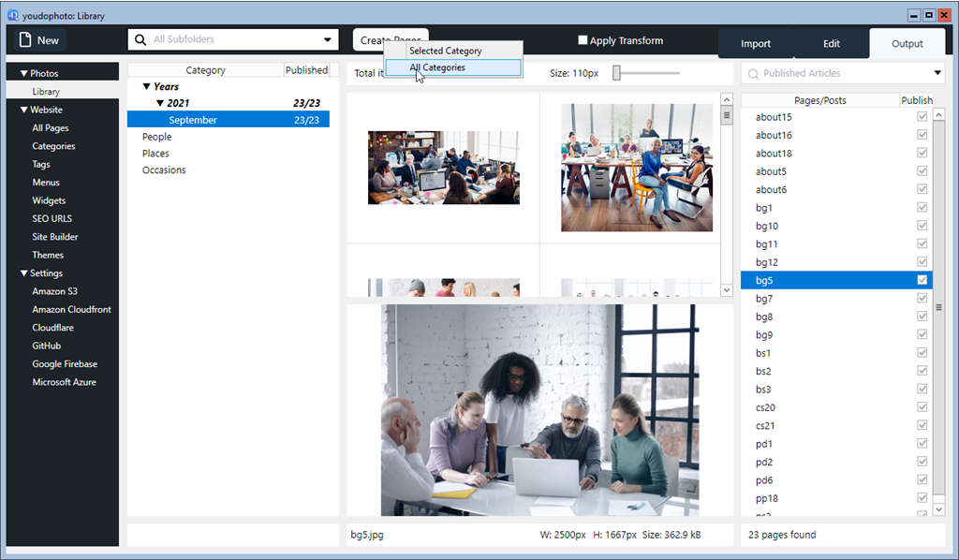
Task: Toggle Publish checkbox for bs1
Action: pyautogui.click(x=922, y=353)
